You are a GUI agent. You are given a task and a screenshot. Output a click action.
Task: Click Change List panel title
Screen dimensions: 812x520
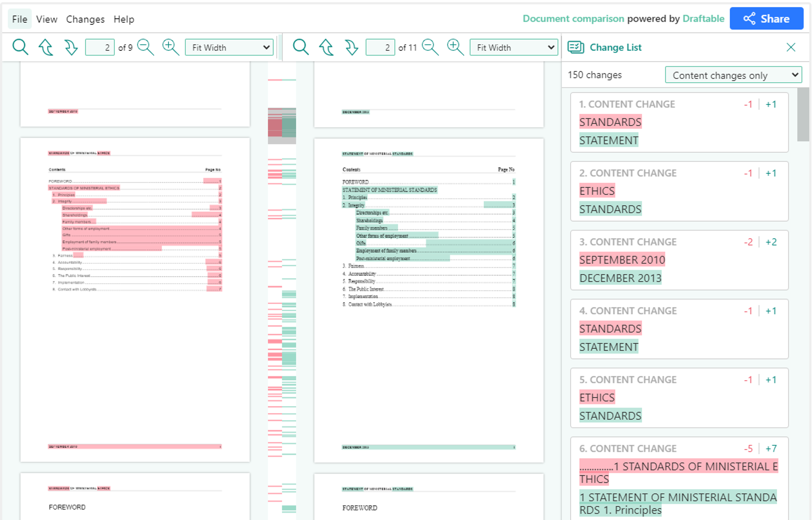615,47
